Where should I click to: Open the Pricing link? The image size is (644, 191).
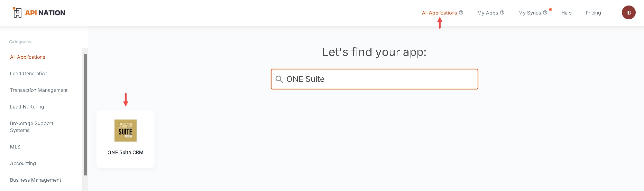click(593, 13)
